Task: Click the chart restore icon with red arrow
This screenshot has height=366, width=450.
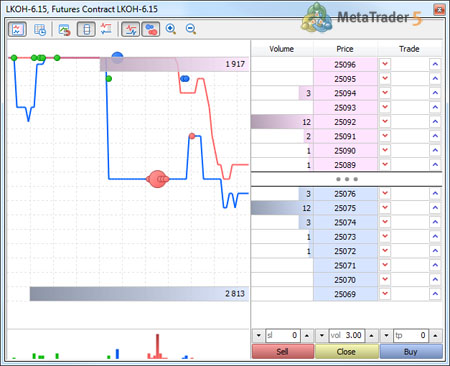Action: 64,29
